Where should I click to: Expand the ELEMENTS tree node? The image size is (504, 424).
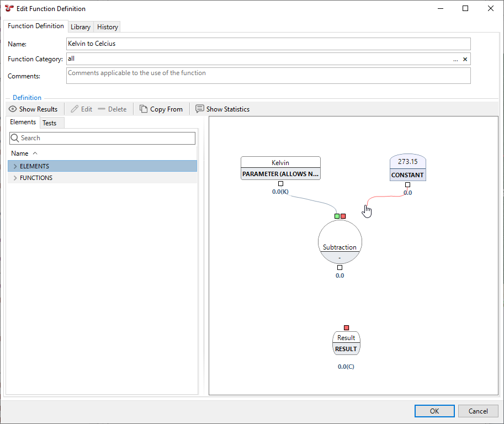15,166
